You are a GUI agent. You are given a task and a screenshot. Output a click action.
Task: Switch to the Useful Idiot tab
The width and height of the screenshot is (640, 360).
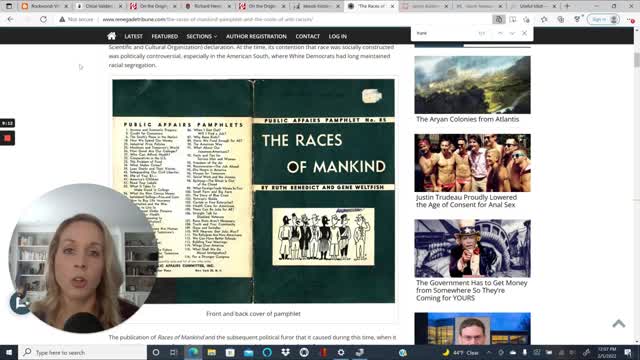(x=534, y=6)
